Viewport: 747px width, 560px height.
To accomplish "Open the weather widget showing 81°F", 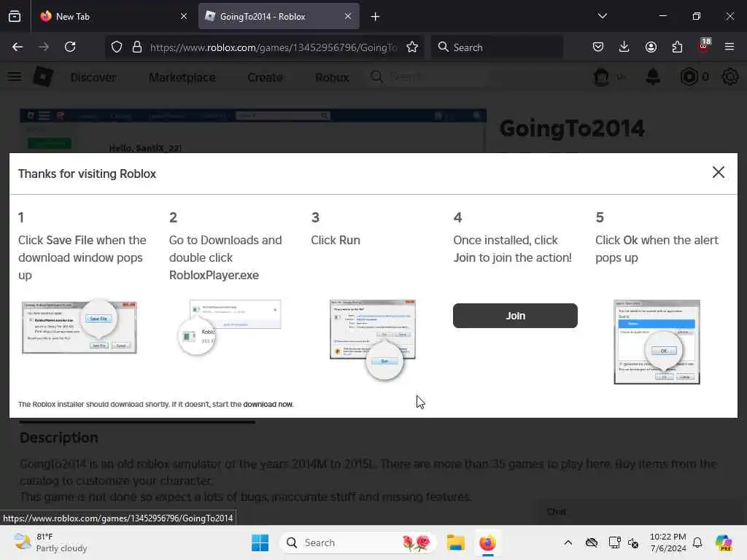I will pos(50,542).
